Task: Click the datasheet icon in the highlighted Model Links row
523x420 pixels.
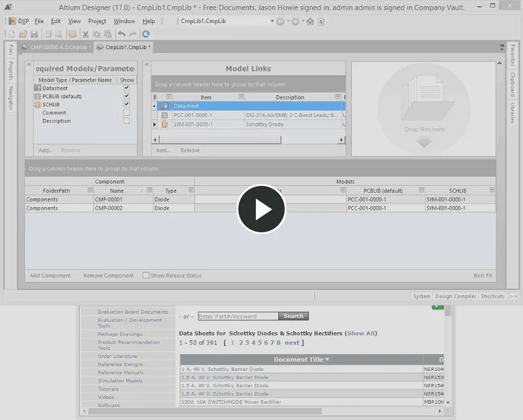Action: coord(164,106)
